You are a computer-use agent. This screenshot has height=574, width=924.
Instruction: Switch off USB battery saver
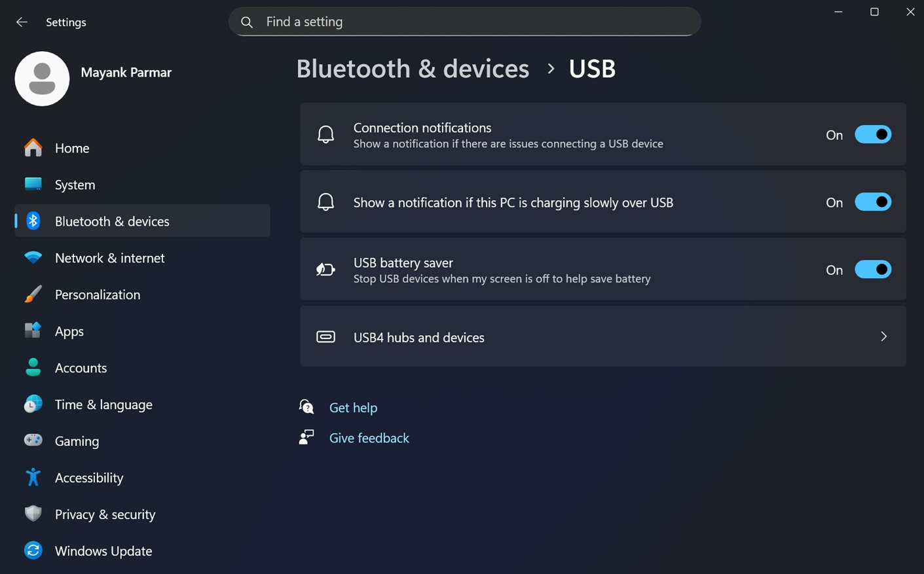872,270
